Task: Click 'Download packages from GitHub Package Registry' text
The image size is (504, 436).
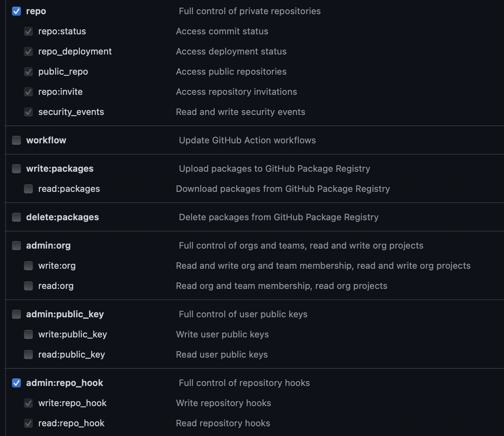Action: click(x=283, y=189)
